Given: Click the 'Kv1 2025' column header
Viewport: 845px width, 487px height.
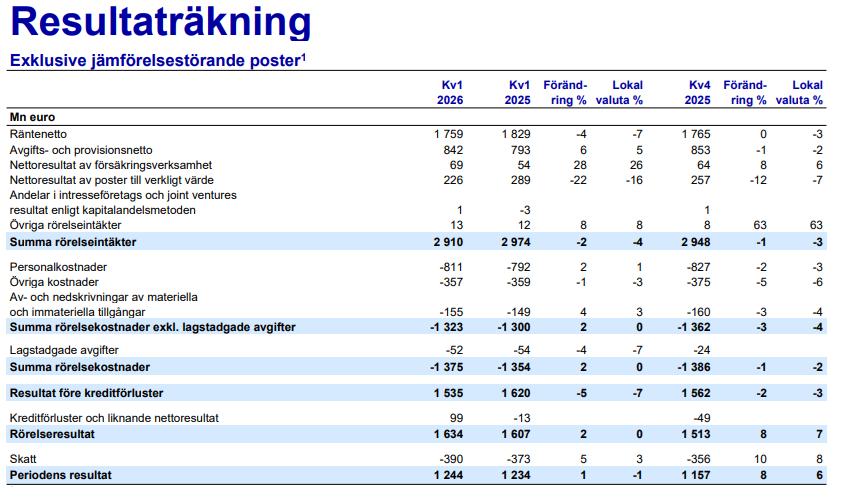Looking at the screenshot, I should coord(517,93).
